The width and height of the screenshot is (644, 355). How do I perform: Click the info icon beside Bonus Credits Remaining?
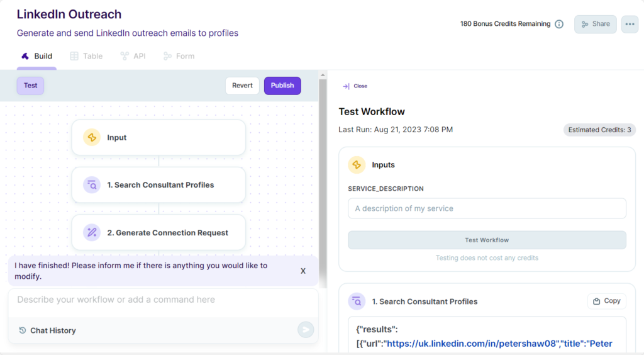(x=559, y=25)
